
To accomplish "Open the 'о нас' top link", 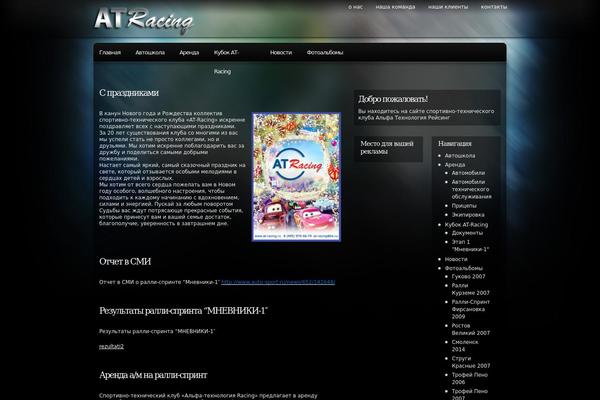I will tap(355, 7).
